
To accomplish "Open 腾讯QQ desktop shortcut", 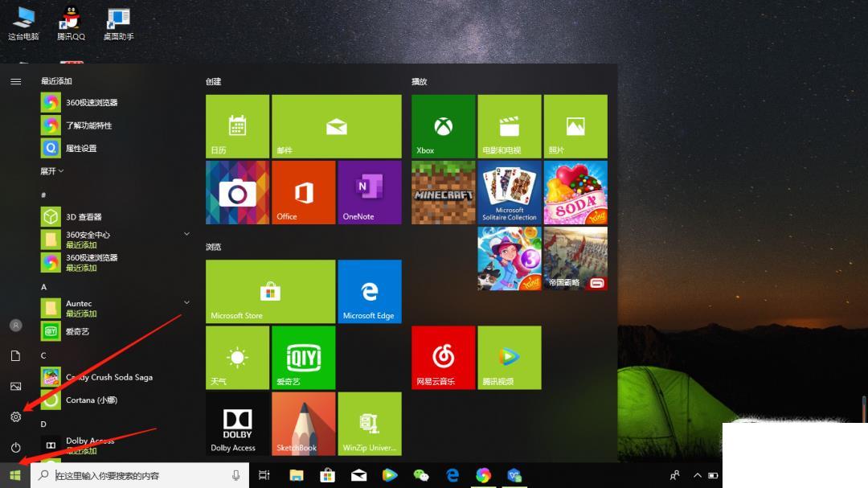I will click(71, 24).
